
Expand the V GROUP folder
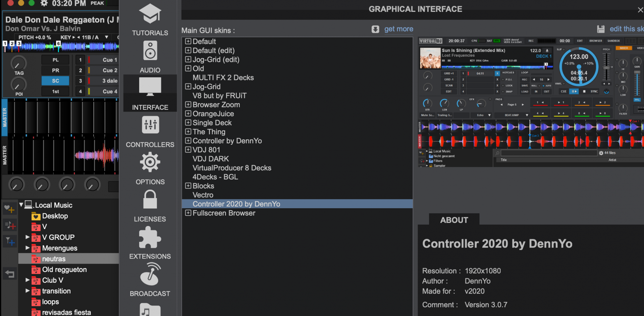(x=28, y=237)
